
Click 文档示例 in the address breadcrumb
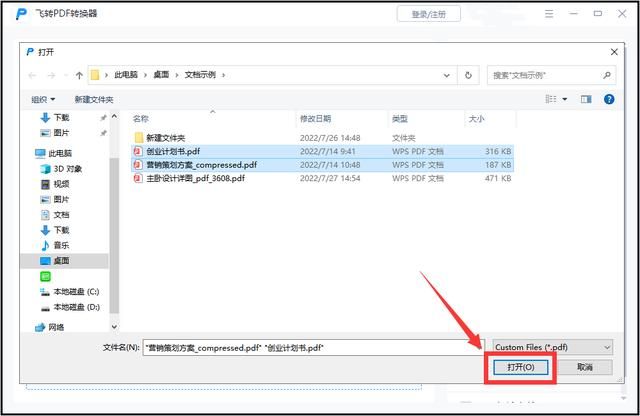click(x=200, y=75)
